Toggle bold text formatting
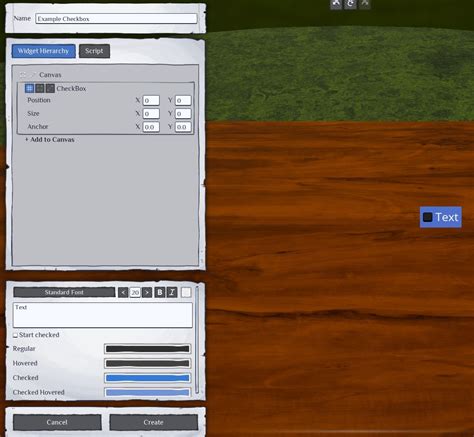 [x=160, y=292]
